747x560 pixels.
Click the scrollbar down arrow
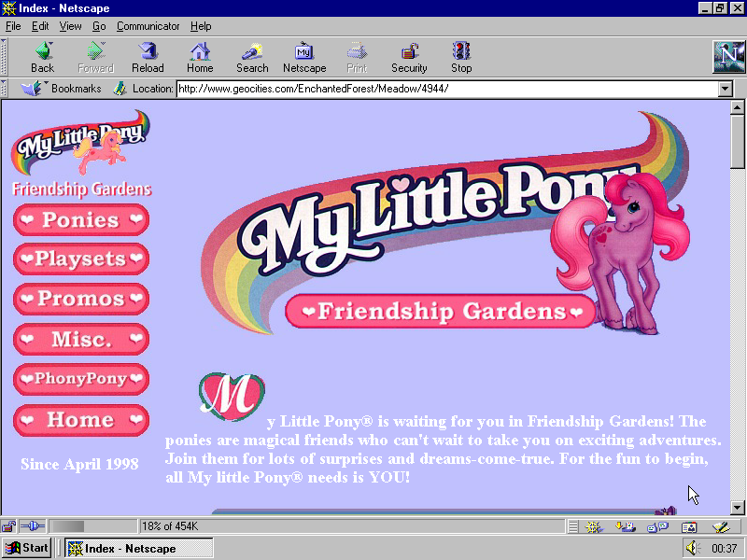(737, 508)
